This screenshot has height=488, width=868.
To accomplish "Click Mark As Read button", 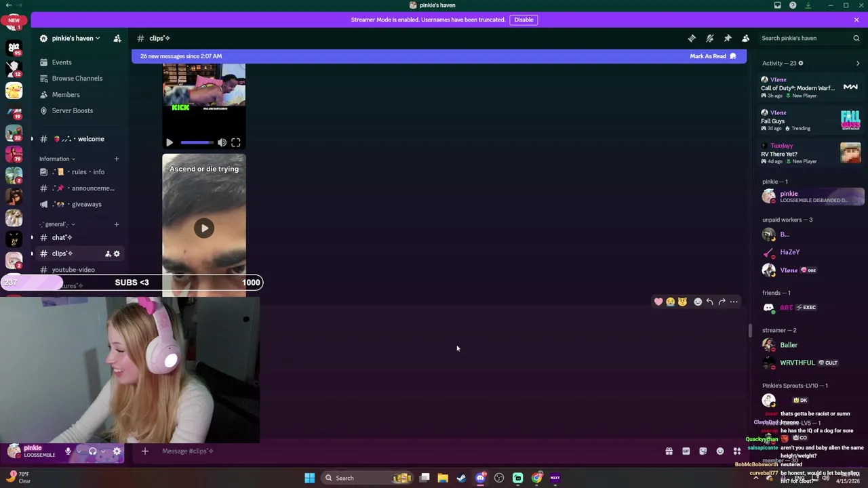I will 713,56.
